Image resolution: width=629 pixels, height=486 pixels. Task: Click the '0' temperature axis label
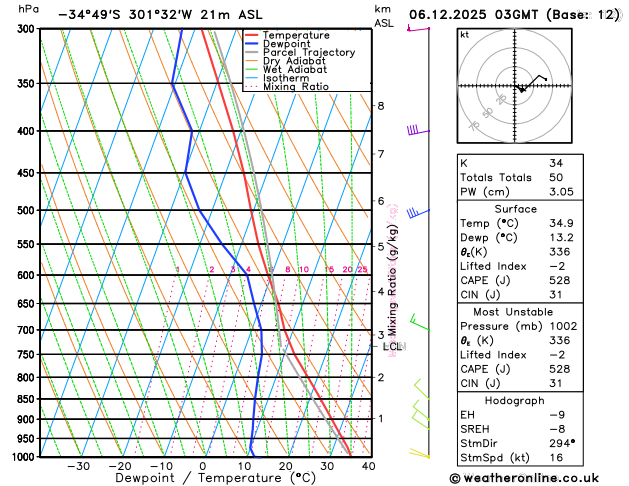click(203, 466)
